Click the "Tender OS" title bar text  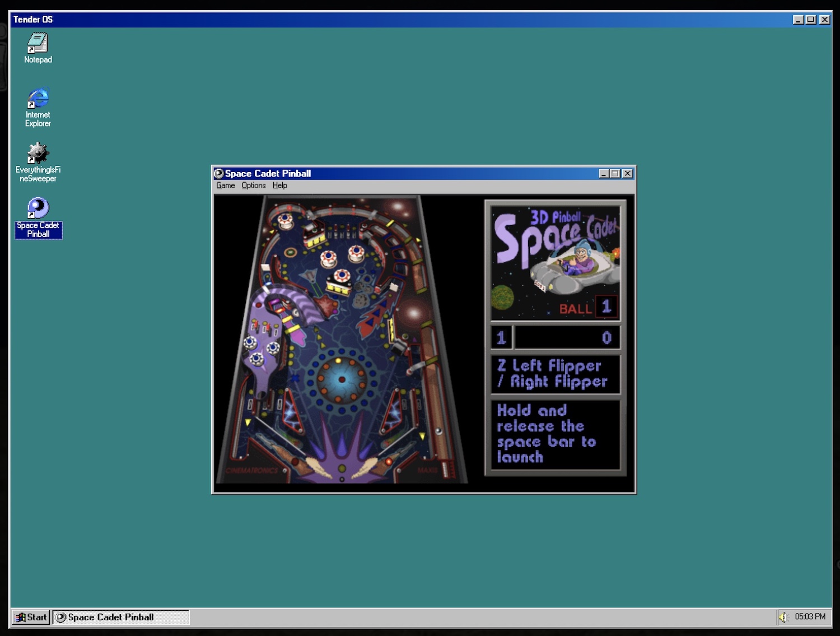click(33, 20)
